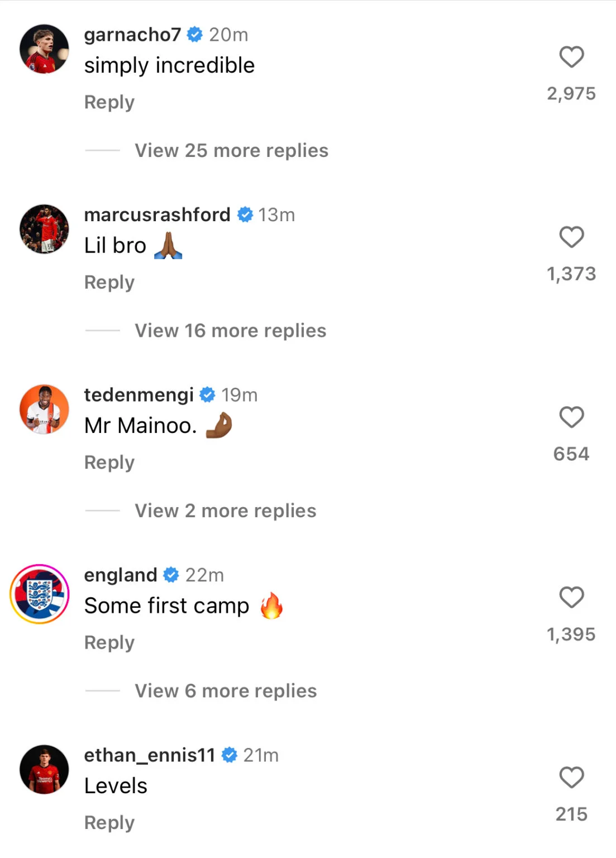Reply to ethan_ennis11's comment
Screen dimensions: 616x858
(x=109, y=823)
